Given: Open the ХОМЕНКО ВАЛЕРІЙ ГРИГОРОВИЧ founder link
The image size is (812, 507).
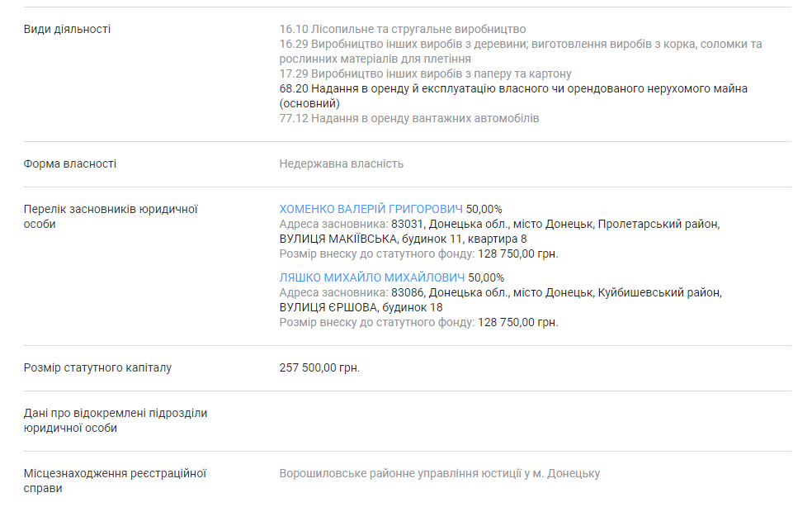Looking at the screenshot, I should (371, 209).
